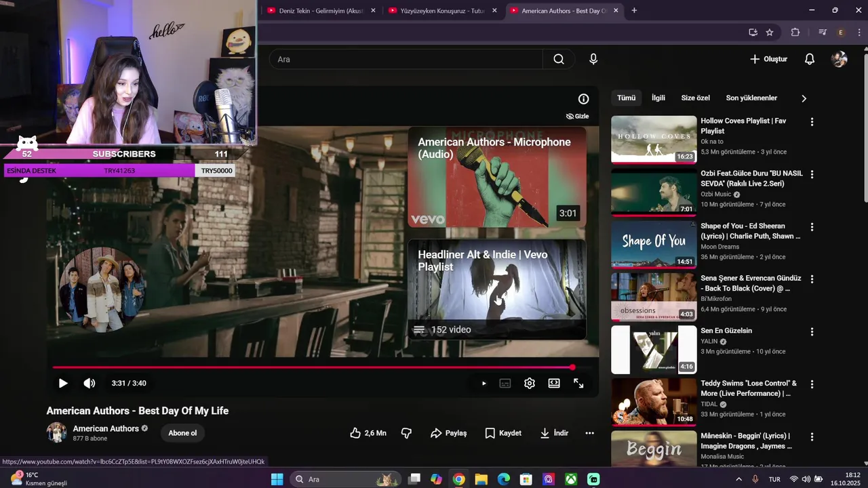Open Chrome from the Windows taskbar
Screen dimensions: 868x488
coord(458,479)
